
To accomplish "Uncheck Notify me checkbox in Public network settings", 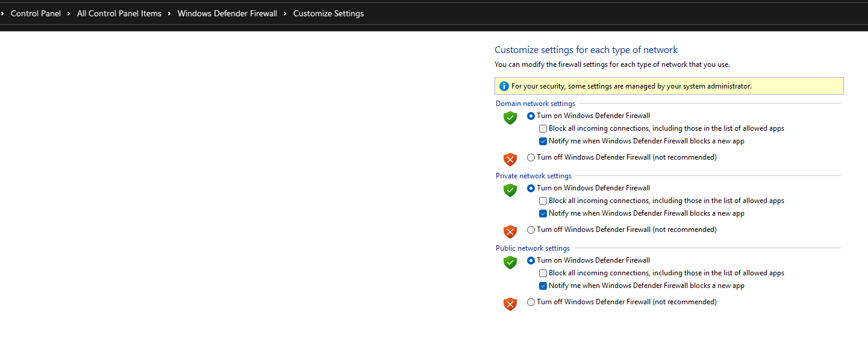I will tap(543, 286).
